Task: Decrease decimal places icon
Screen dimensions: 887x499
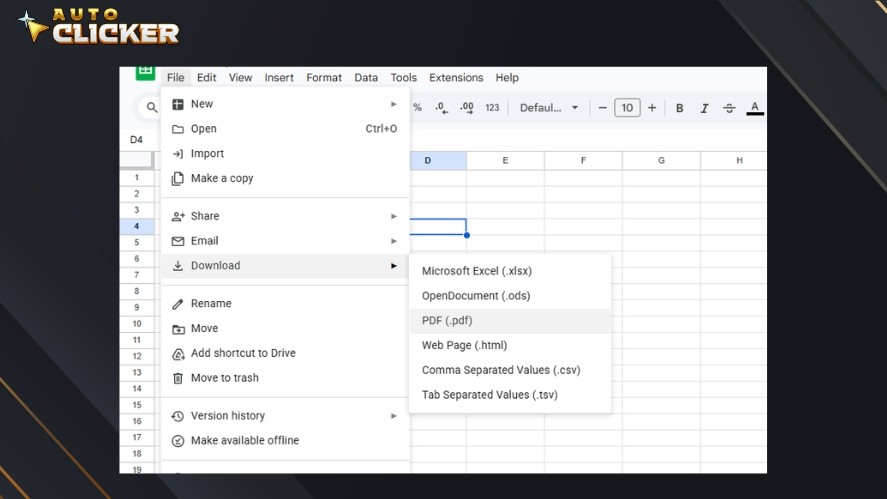Action: pos(442,107)
